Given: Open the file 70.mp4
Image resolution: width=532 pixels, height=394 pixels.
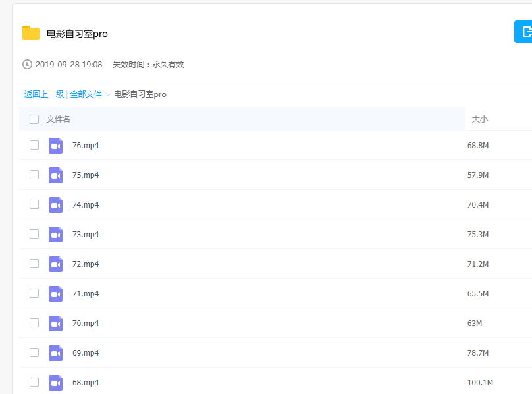Looking at the screenshot, I should pos(86,324).
